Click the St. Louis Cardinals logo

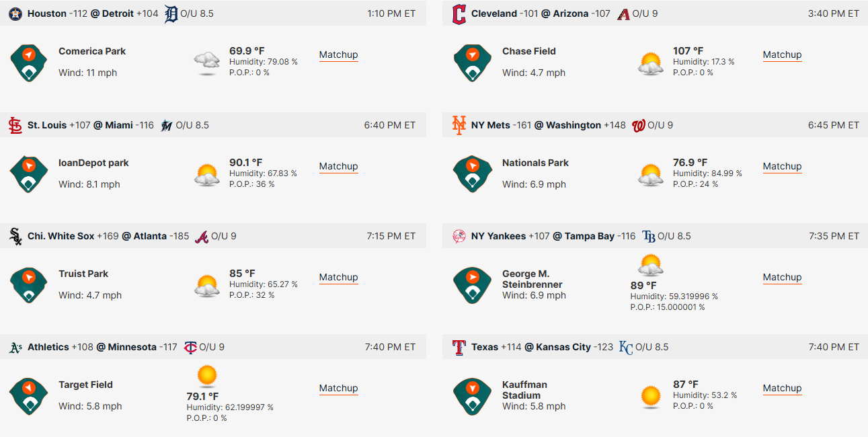click(15, 125)
